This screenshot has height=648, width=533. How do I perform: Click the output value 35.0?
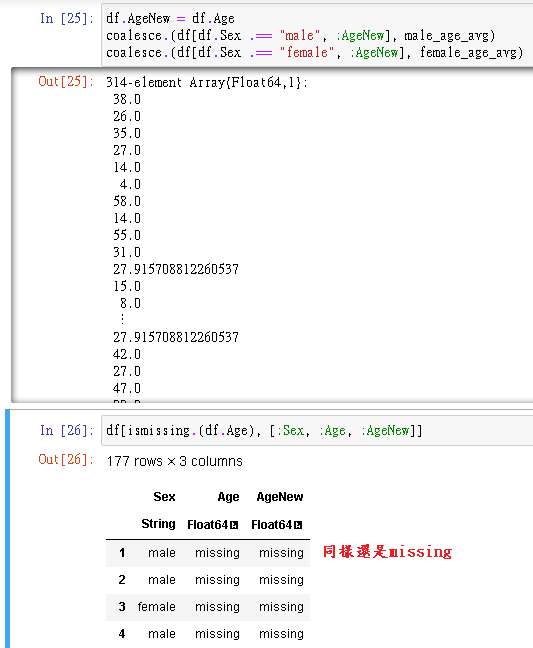click(x=127, y=133)
